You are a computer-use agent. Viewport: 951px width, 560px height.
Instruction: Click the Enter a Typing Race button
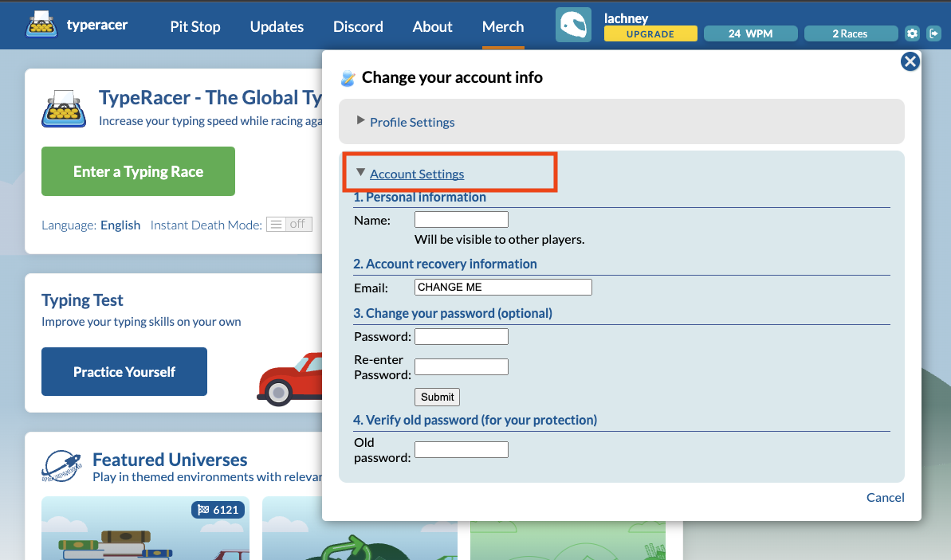pos(138,171)
